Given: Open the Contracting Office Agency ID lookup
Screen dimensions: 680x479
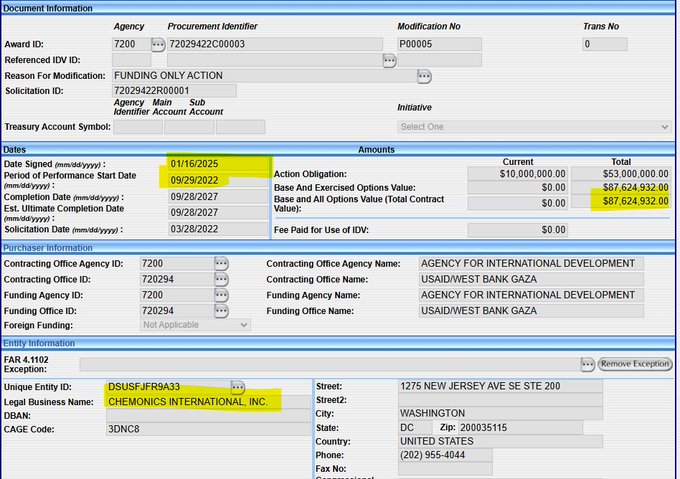Looking at the screenshot, I should pos(221,264).
